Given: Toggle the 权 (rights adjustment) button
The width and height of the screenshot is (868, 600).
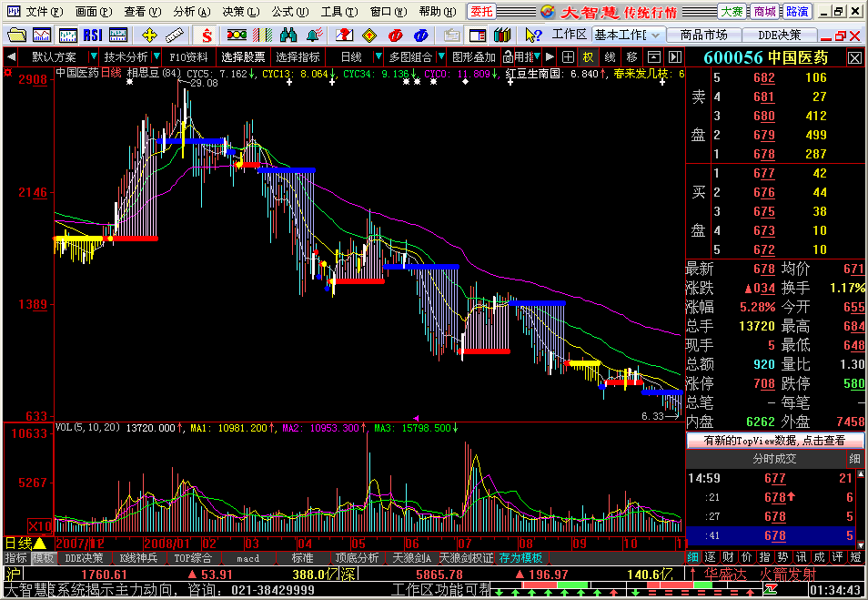Looking at the screenshot, I should tap(588, 57).
